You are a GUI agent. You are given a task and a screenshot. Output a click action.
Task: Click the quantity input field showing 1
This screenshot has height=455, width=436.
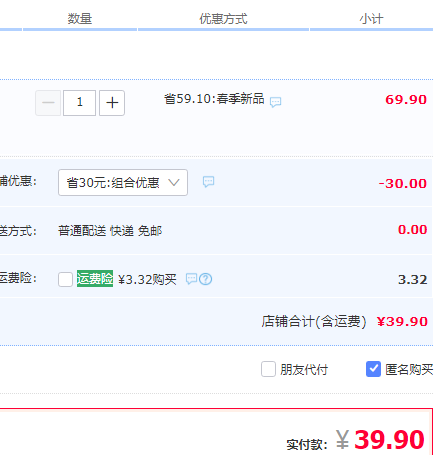click(x=79, y=103)
